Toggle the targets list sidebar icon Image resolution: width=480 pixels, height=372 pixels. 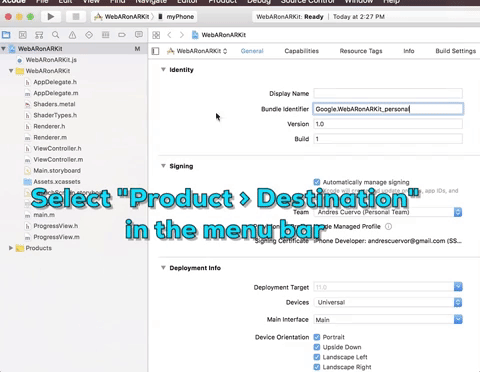pos(155,51)
